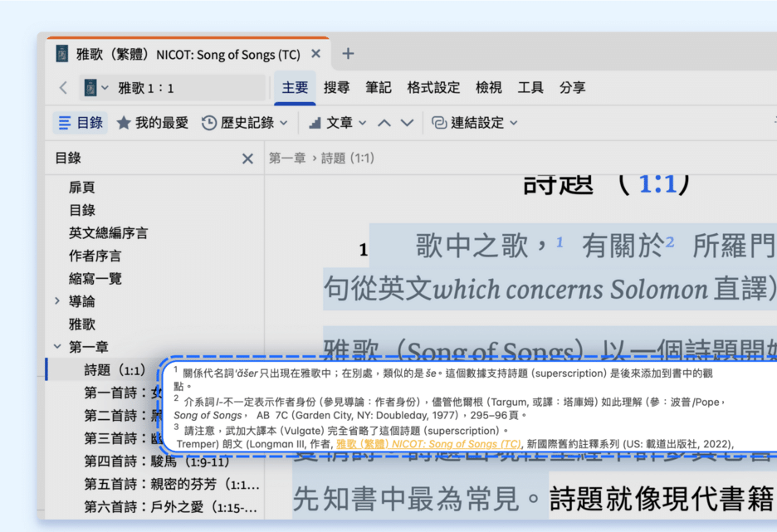Expand the 導論 tree node
The width and height of the screenshot is (777, 532).
[x=57, y=300]
